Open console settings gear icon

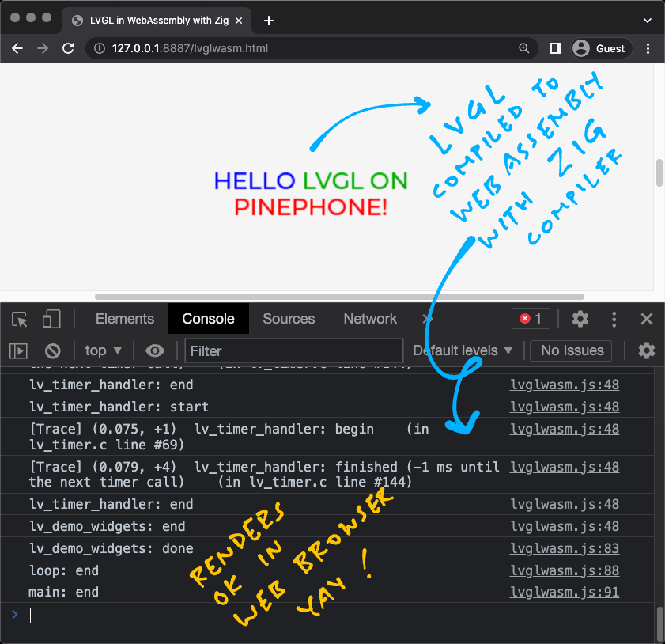coord(646,350)
